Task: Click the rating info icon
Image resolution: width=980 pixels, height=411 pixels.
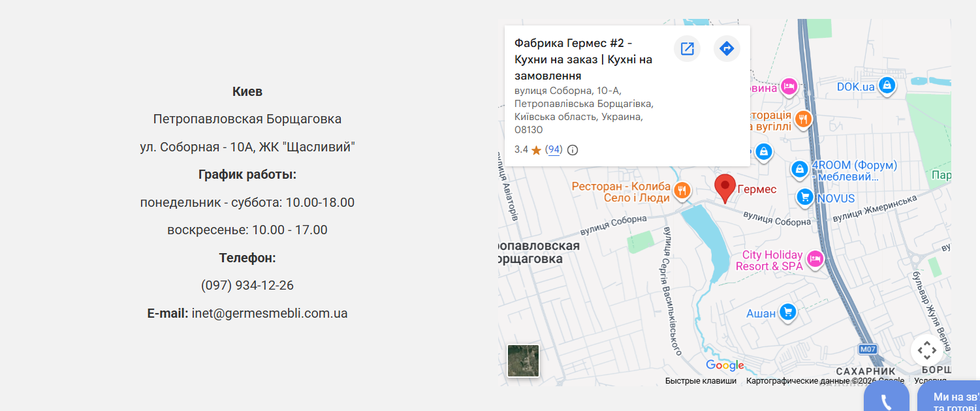Action: [573, 150]
